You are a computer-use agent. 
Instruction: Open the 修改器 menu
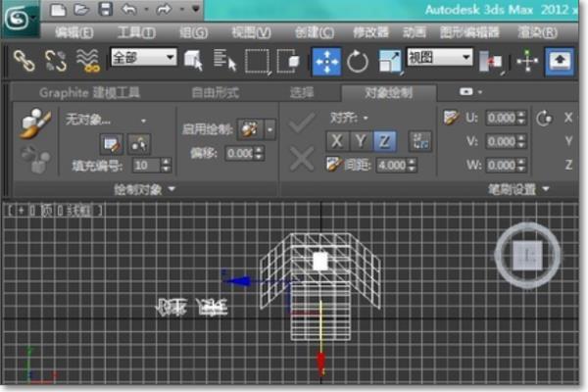point(370,33)
